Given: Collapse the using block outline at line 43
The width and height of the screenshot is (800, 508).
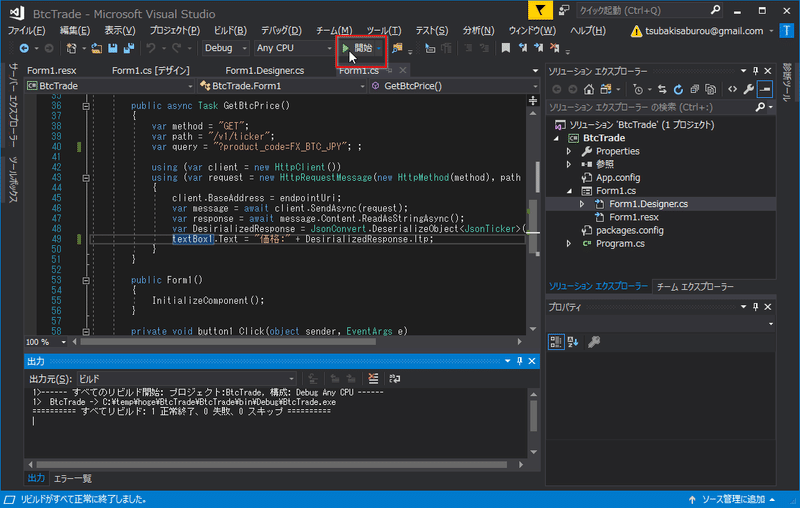Looking at the screenshot, I should pyautogui.click(x=86, y=178).
